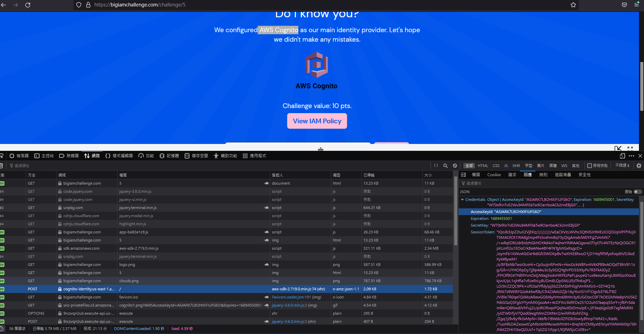
Task: Filter requests by CSS type
Action: pyautogui.click(x=496, y=166)
